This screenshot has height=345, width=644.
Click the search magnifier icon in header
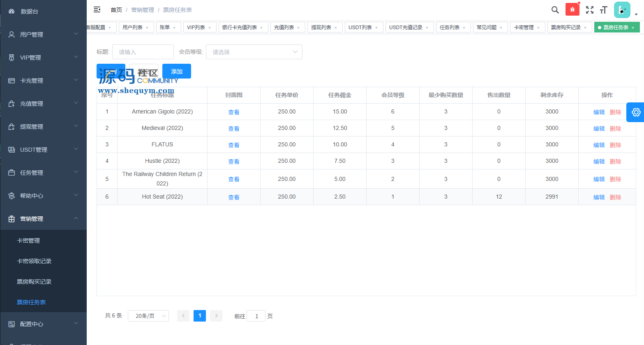coord(555,10)
